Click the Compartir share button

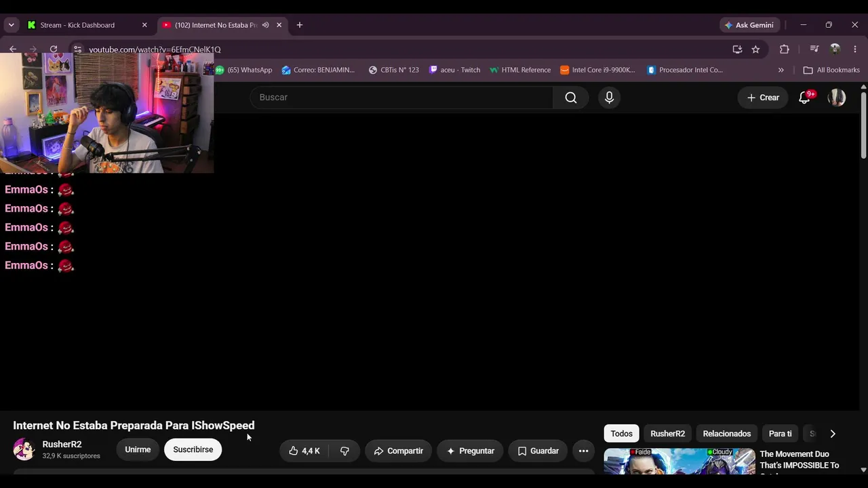point(399,451)
